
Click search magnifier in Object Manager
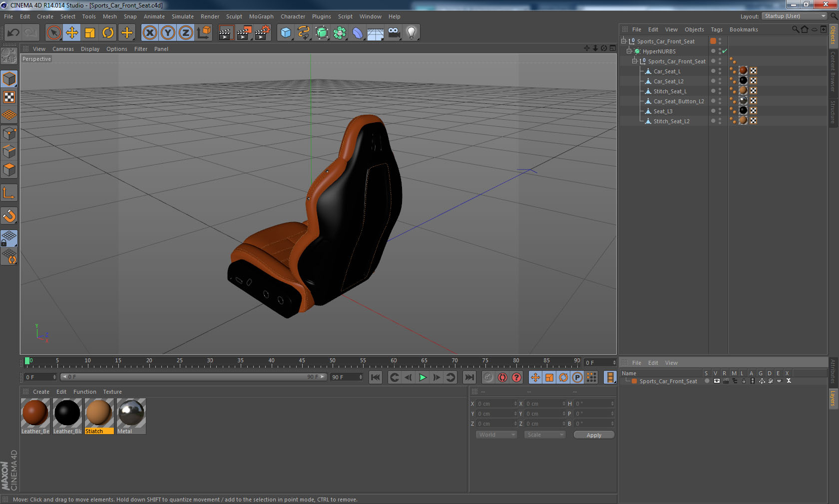796,29
